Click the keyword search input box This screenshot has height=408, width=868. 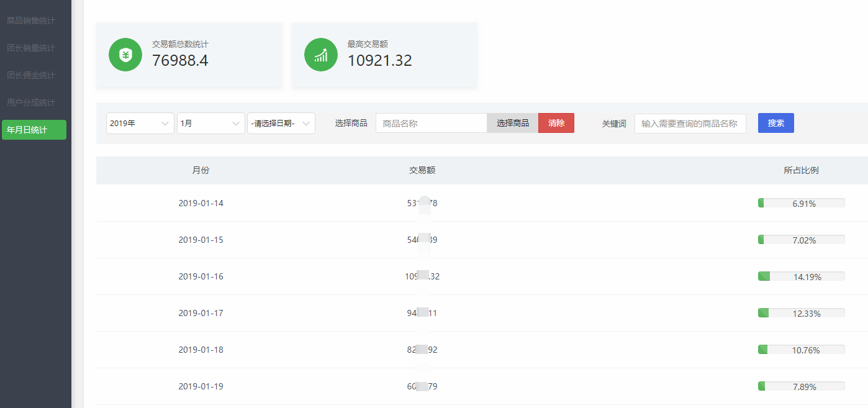pos(690,124)
